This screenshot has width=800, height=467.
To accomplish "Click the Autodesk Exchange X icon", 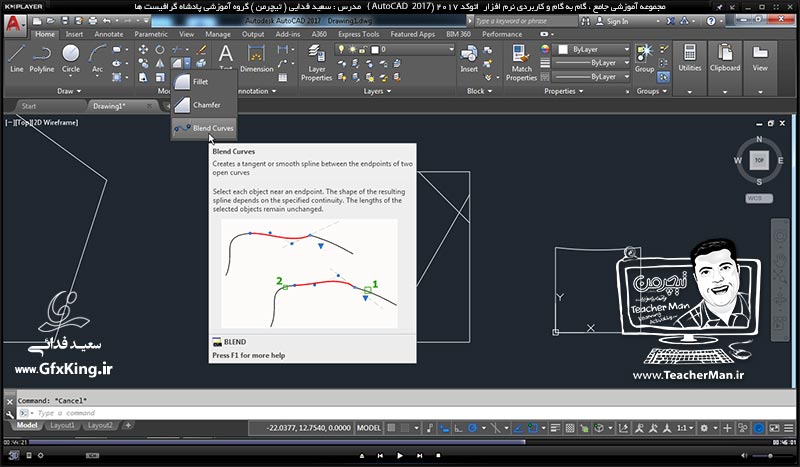I will [x=670, y=21].
